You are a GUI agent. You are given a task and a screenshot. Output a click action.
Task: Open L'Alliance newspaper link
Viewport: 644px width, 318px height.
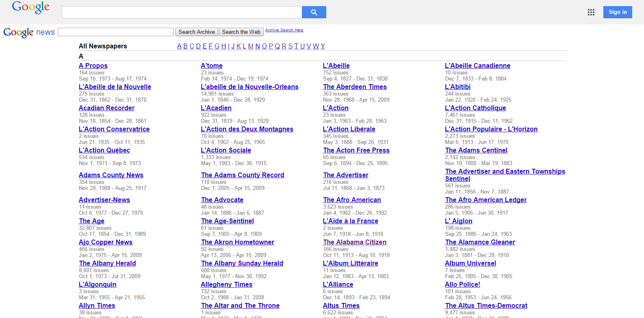click(x=338, y=284)
